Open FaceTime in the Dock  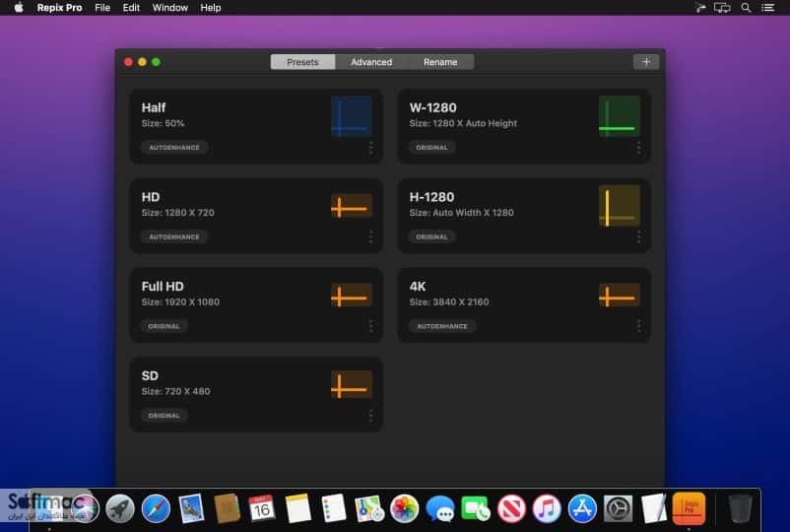[x=475, y=508]
